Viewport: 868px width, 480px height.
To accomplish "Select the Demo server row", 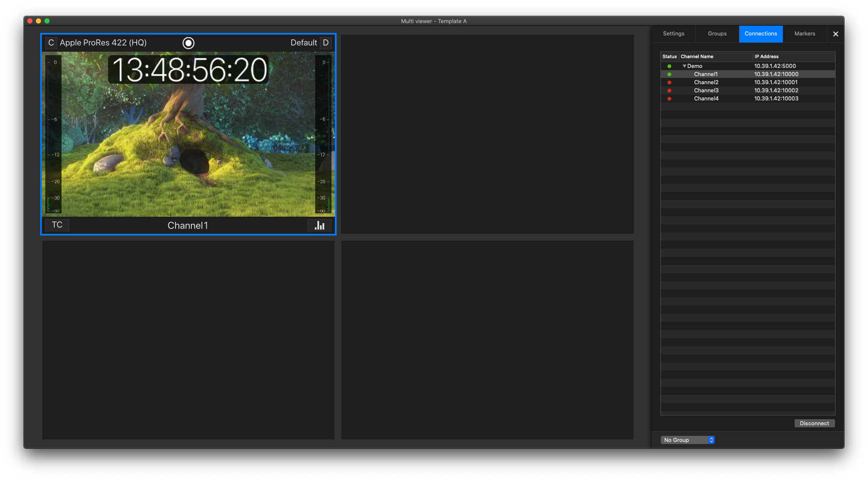I will pyautogui.click(x=748, y=66).
